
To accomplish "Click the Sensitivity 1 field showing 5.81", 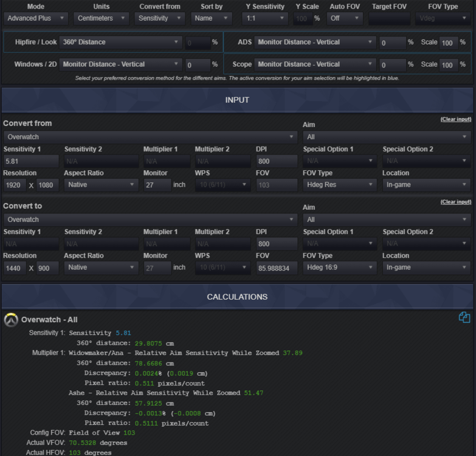I will (31, 161).
